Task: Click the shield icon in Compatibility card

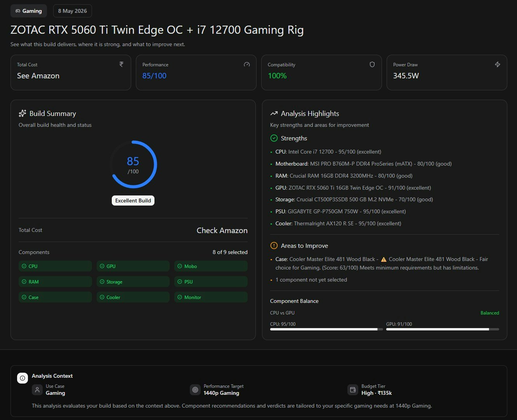Action: coord(372,64)
